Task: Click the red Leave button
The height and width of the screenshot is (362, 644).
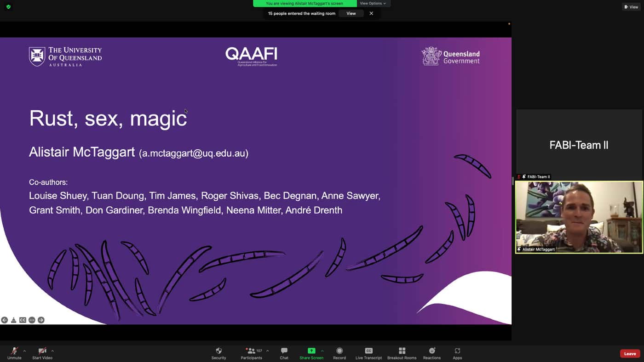Action: (x=630, y=354)
